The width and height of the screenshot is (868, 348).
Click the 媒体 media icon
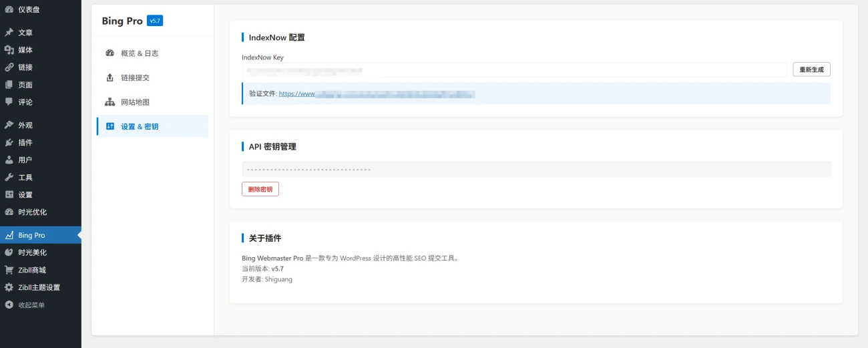tap(9, 50)
